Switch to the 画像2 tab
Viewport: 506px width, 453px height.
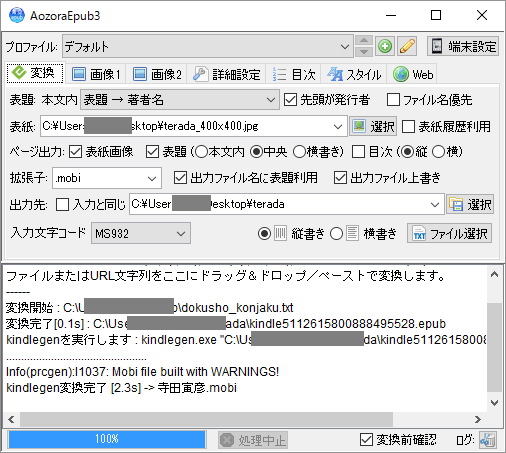(157, 74)
